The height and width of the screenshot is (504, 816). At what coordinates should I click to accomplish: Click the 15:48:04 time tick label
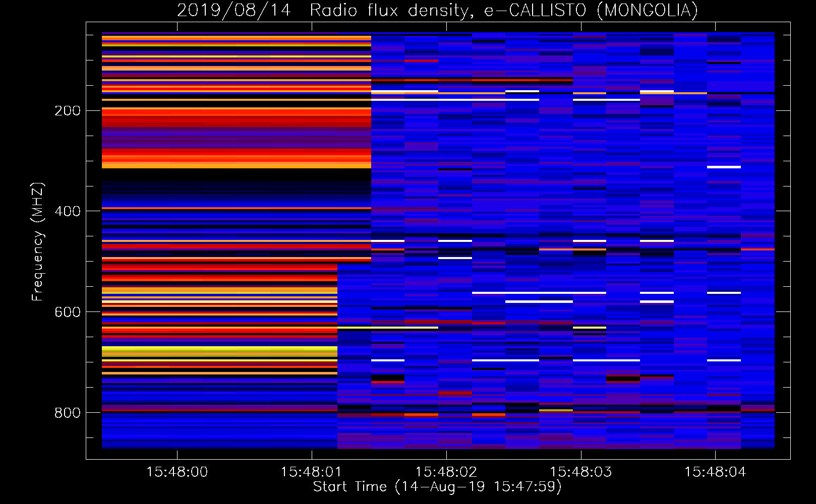(x=715, y=472)
